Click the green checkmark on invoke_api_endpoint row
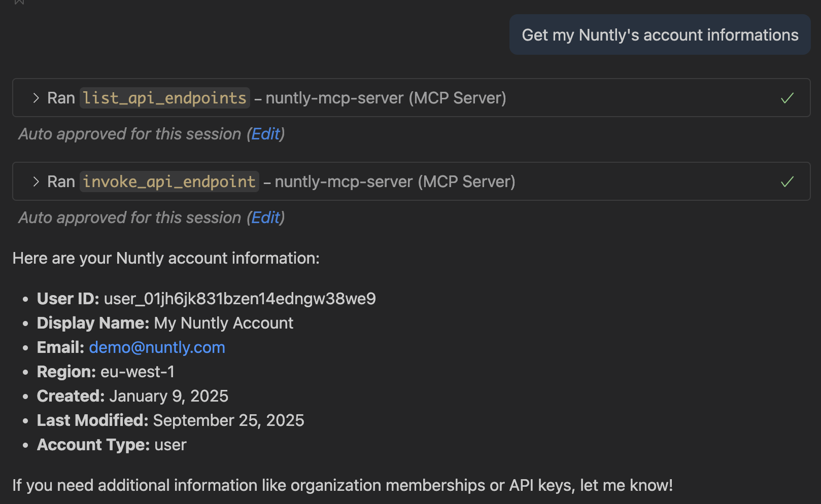 point(787,182)
